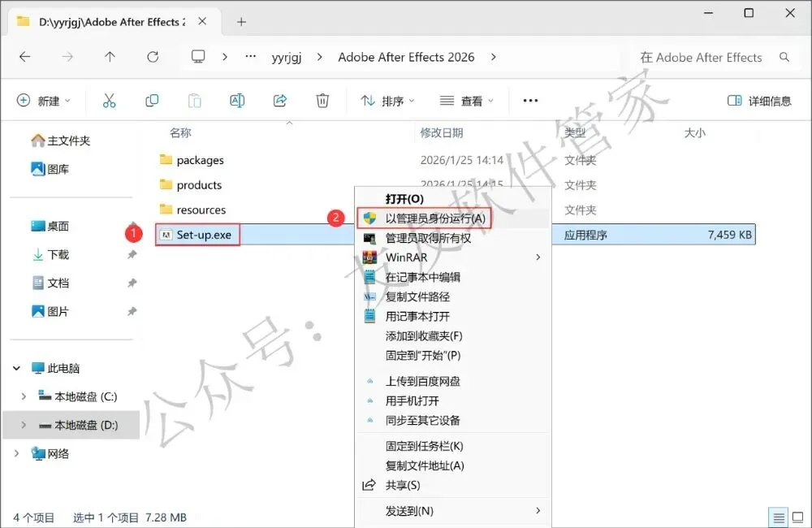This screenshot has width=812, height=528.
Task: Collapse the 此电脑 tree node
Action: click(x=16, y=368)
